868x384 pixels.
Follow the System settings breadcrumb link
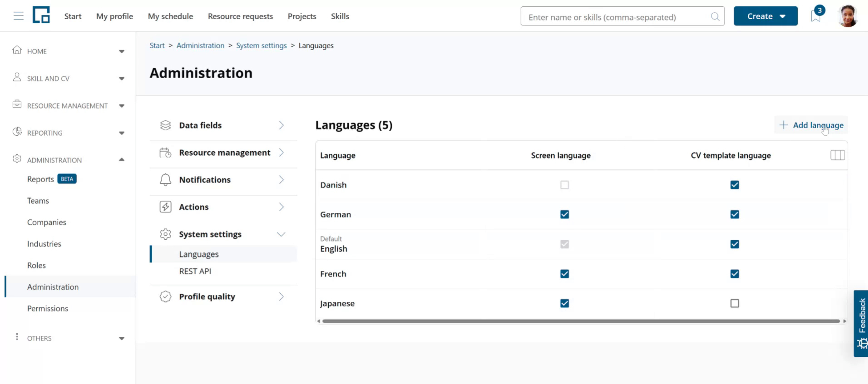click(x=261, y=46)
